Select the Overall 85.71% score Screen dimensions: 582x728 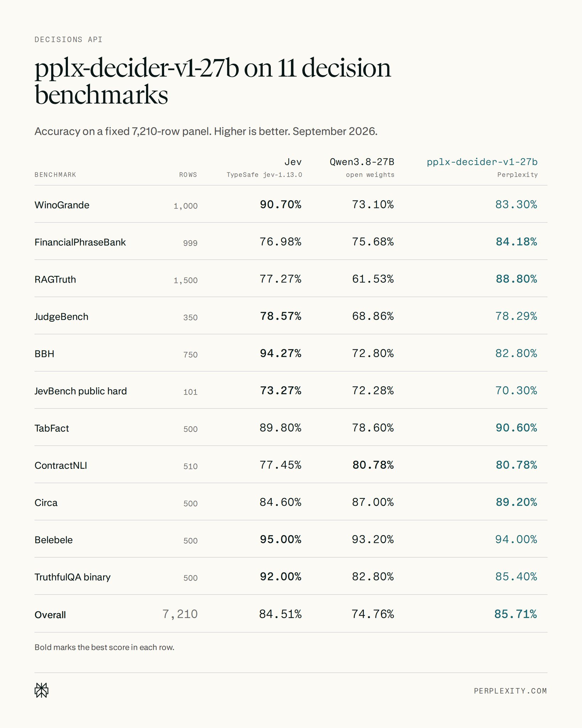coord(516,614)
